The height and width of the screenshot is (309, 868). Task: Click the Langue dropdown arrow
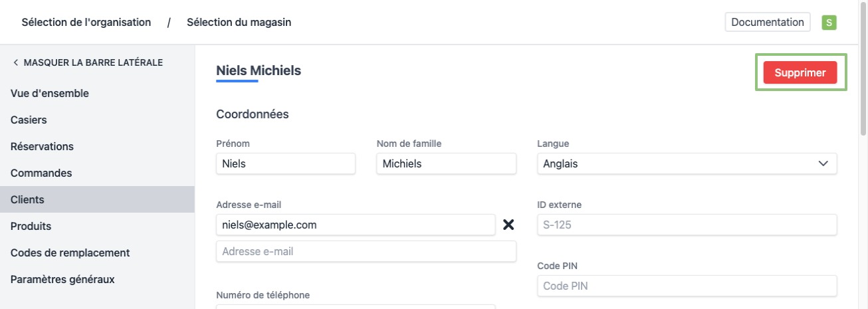point(823,163)
